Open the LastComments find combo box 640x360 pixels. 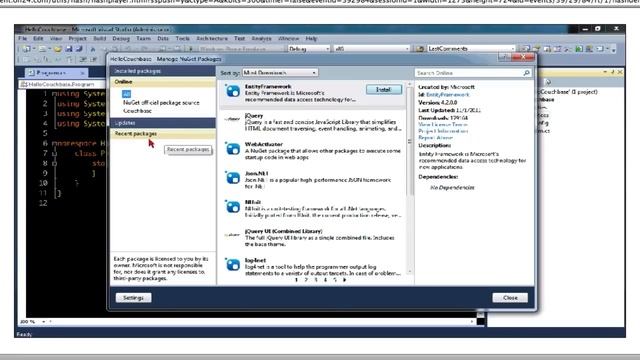click(471, 49)
